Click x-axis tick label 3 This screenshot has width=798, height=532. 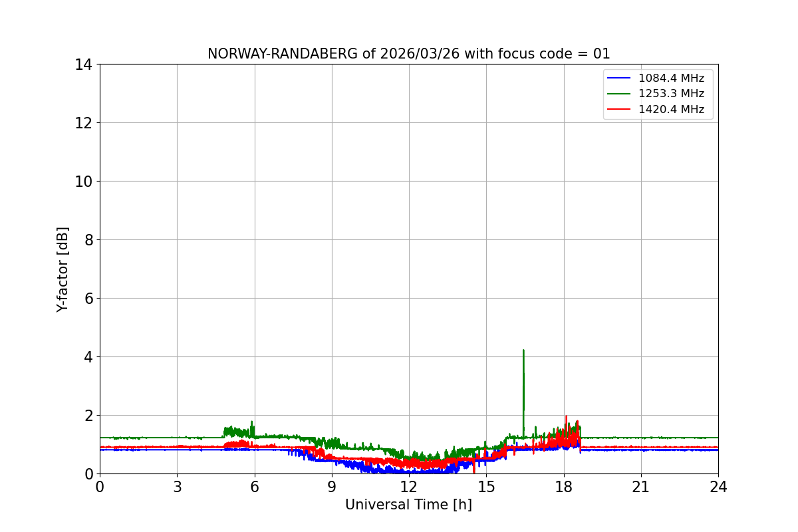[x=177, y=487]
